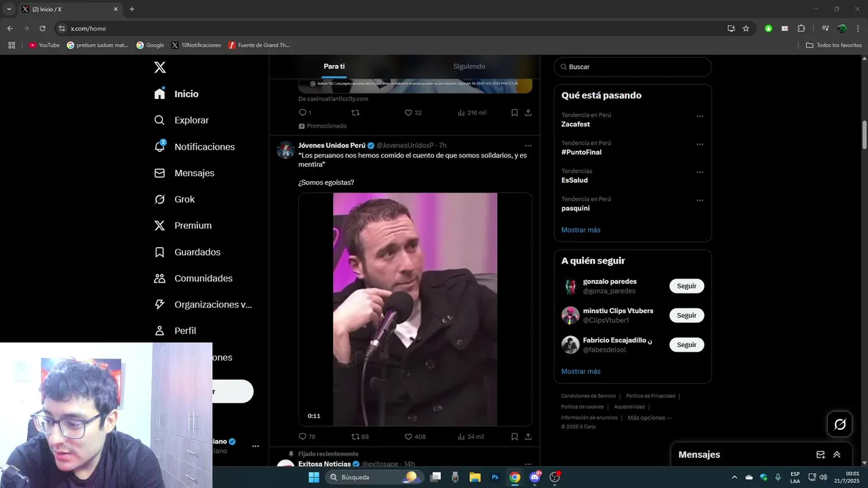Open Organizaciones verificadas in sidebar
Image resolution: width=868 pixels, height=488 pixels.
pos(203,304)
